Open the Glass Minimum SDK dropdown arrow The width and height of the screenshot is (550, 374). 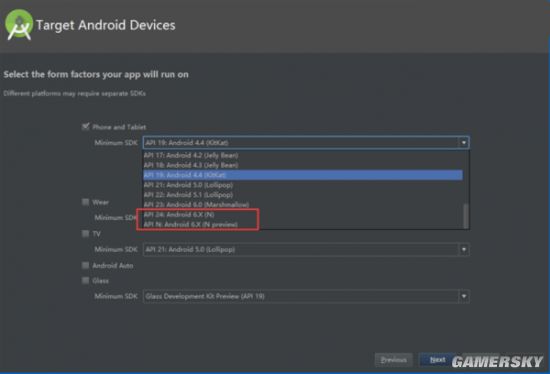point(464,296)
